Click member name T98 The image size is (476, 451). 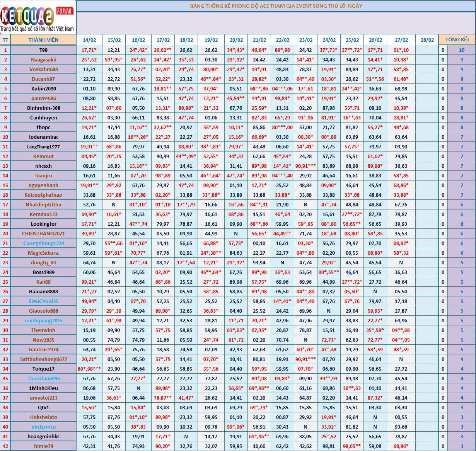click(43, 50)
